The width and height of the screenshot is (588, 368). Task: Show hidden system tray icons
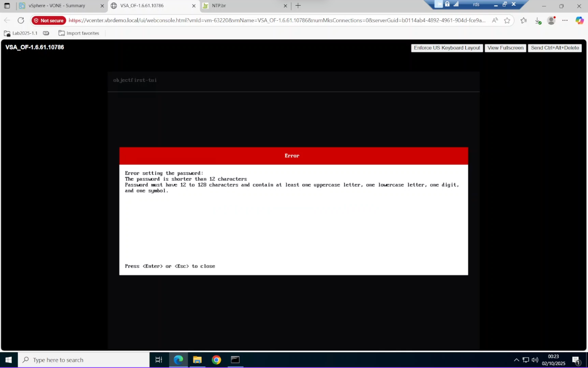(x=516, y=360)
